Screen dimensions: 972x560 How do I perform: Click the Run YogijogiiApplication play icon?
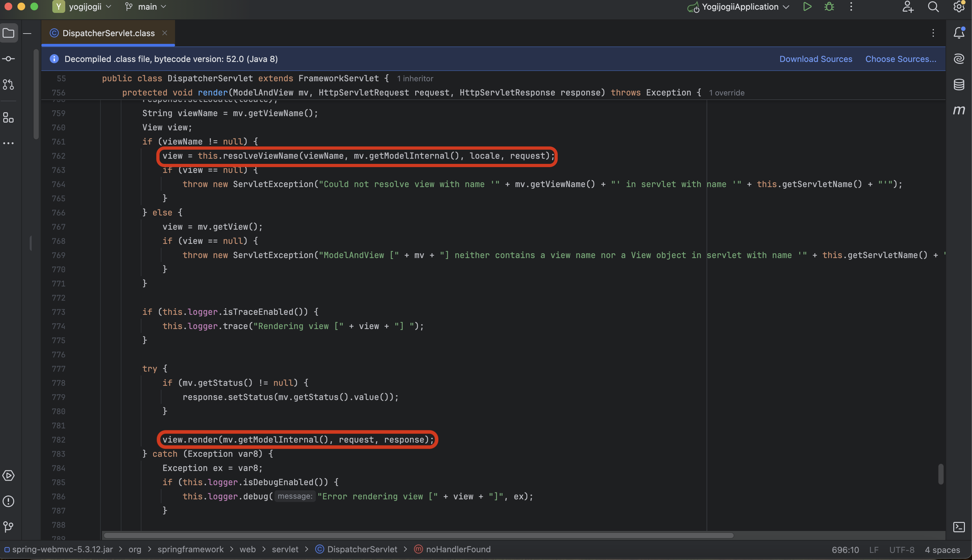tap(807, 7)
